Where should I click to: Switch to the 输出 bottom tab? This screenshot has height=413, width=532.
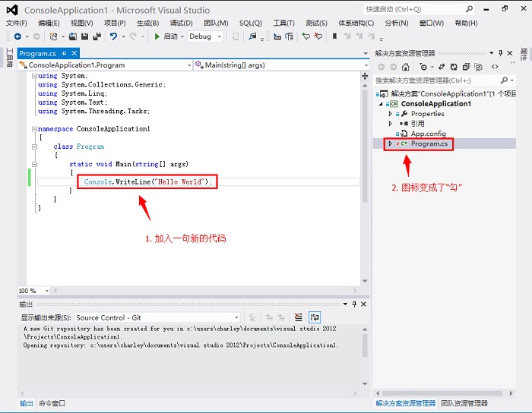tap(27, 403)
